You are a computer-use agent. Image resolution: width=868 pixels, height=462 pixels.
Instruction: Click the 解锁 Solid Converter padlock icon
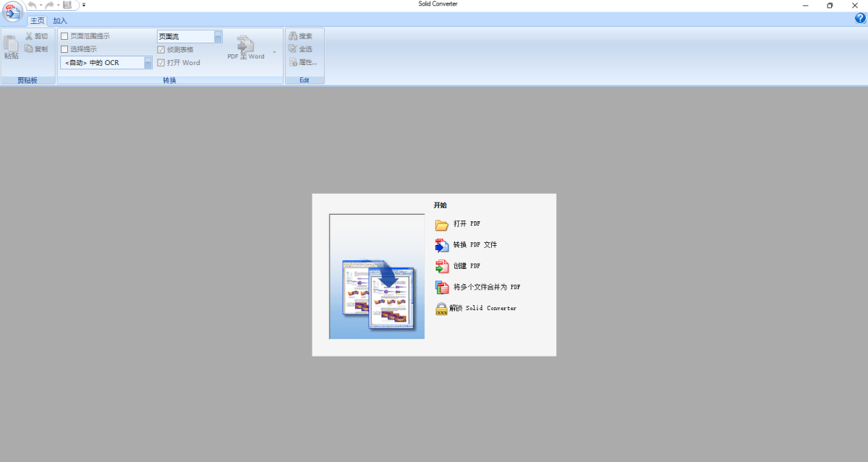tap(442, 308)
